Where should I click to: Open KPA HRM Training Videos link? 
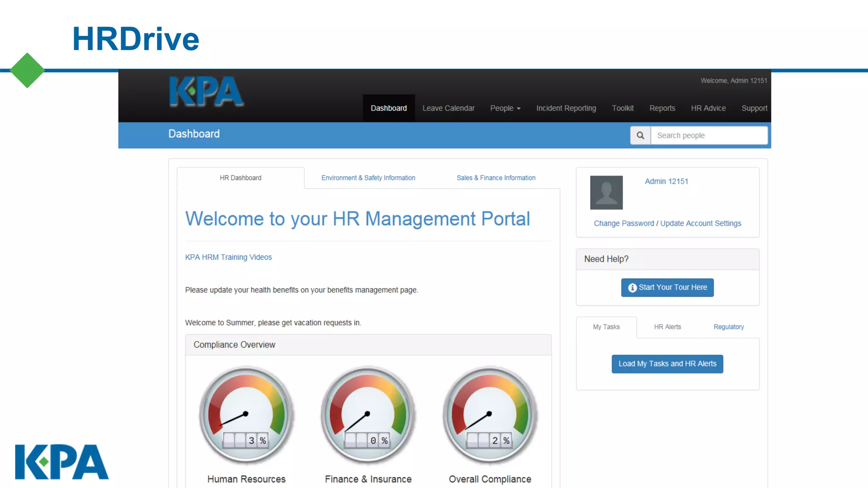coord(228,257)
